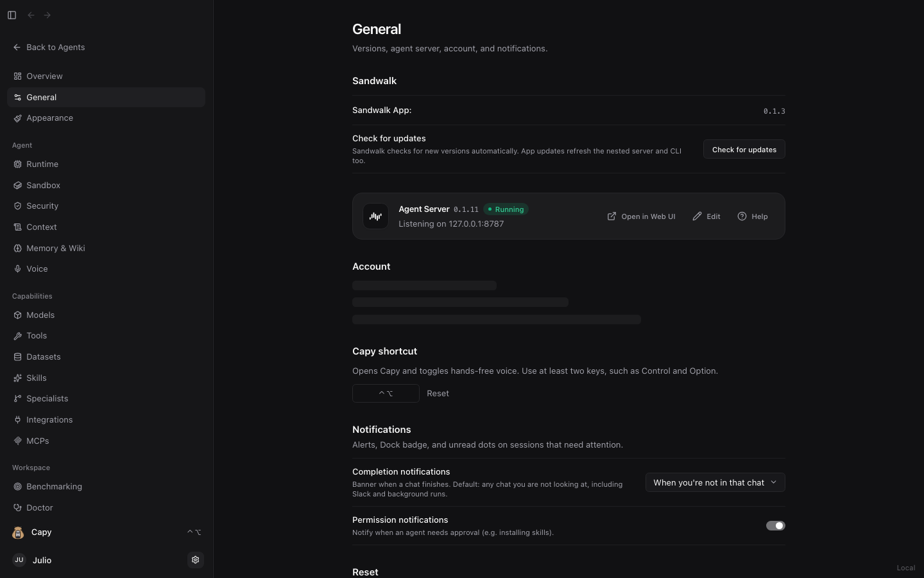Click the Julio user profile
924x578 pixels.
[x=32, y=560]
